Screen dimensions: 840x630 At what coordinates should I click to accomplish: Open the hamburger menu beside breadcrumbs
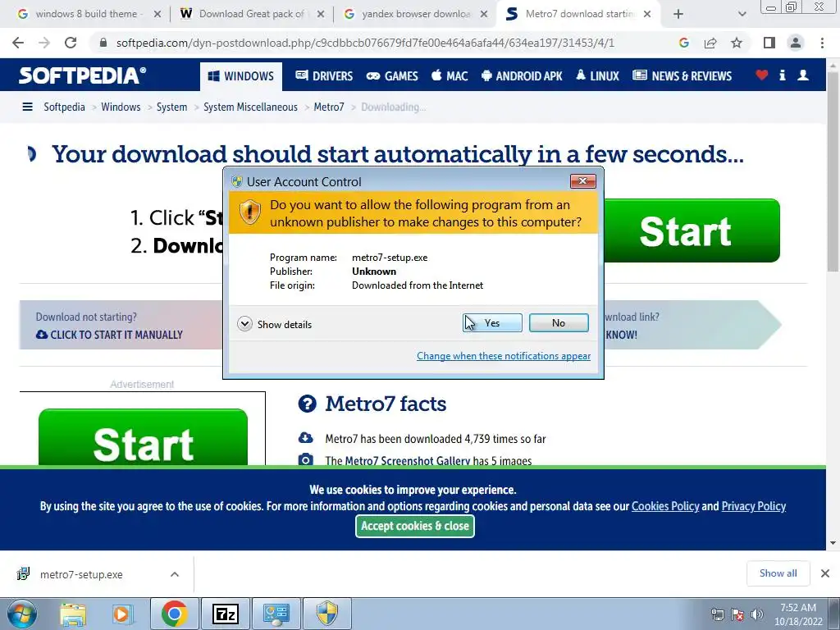coord(27,107)
